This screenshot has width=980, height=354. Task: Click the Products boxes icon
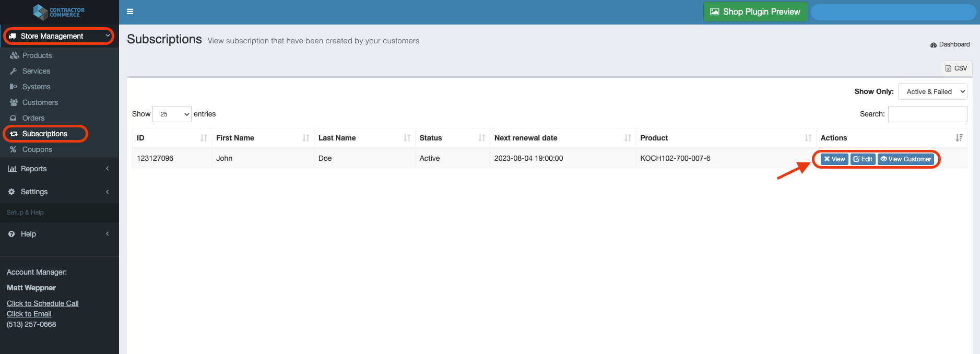tap(14, 55)
